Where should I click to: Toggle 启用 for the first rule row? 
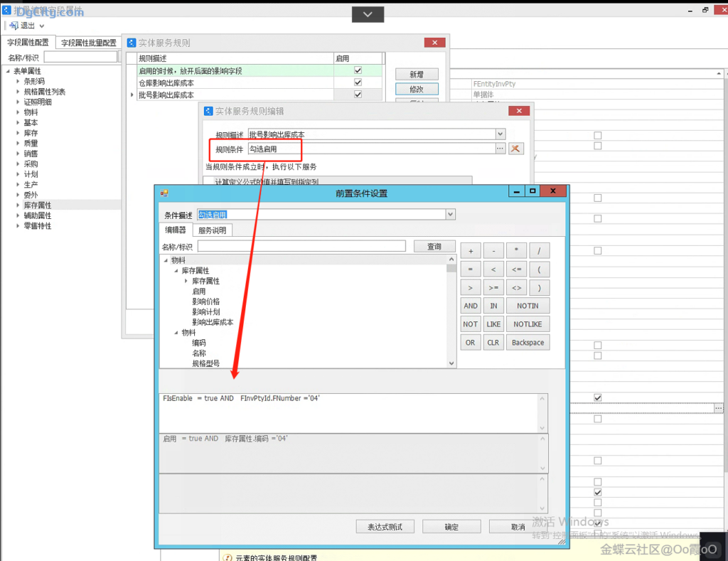pos(358,70)
